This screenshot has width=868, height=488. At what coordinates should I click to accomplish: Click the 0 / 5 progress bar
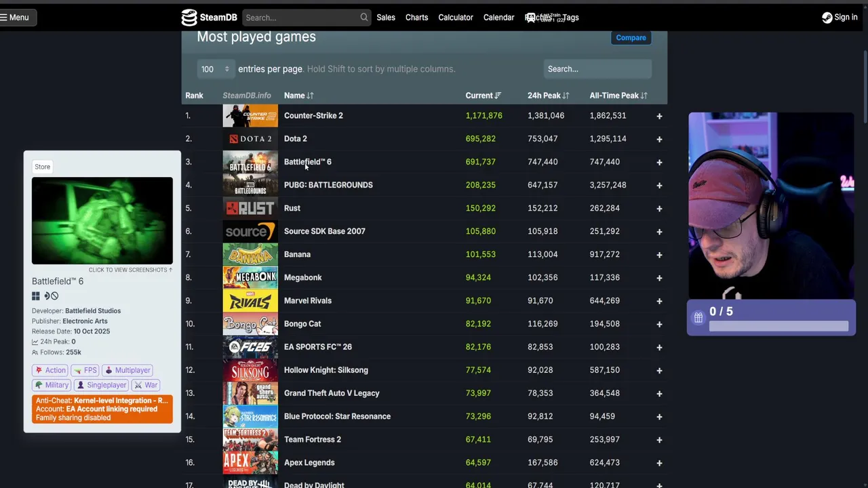pos(778,327)
